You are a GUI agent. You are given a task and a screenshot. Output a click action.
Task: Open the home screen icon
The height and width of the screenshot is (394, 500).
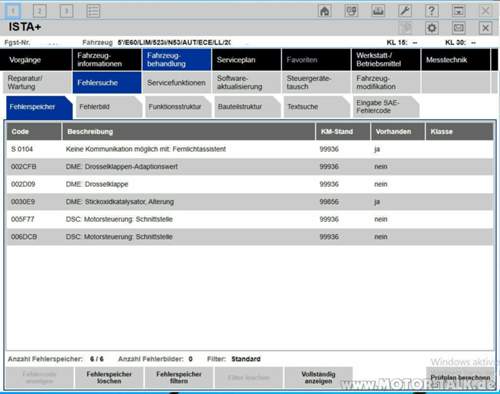pyautogui.click(x=325, y=11)
